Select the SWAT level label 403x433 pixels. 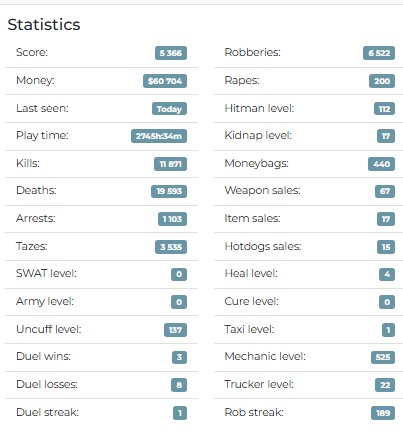pyautogui.click(x=46, y=273)
